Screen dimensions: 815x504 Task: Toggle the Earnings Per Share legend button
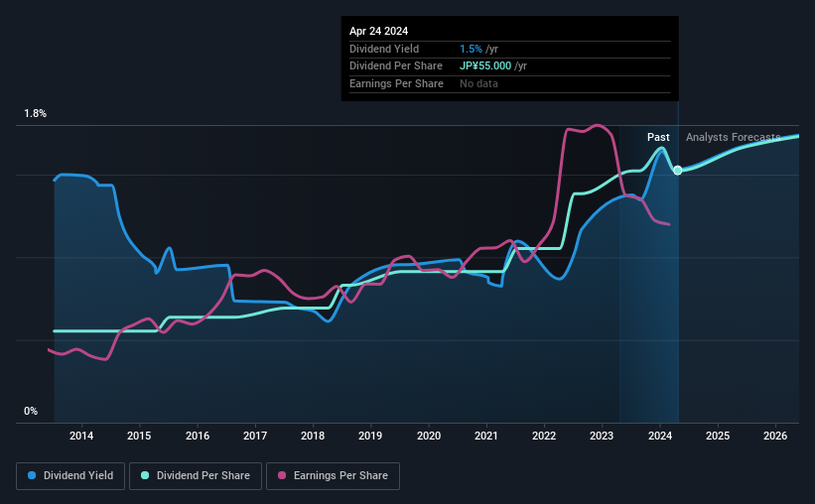click(334, 475)
